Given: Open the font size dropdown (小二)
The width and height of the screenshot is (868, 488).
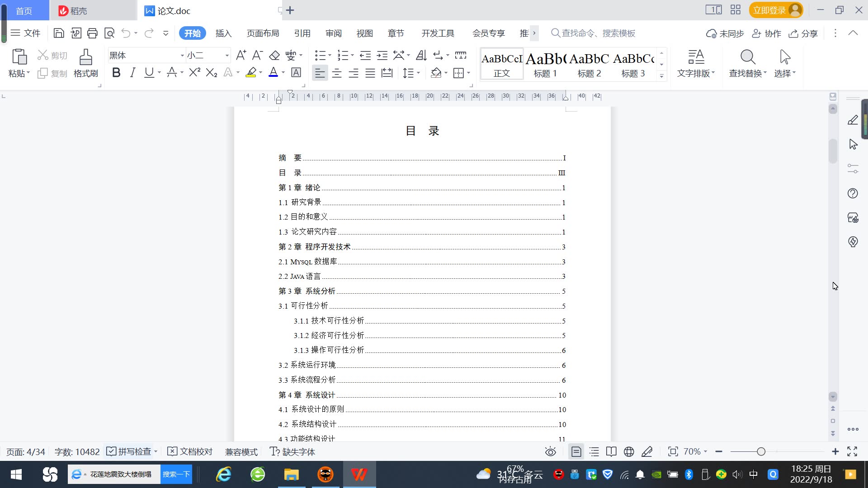Looking at the screenshot, I should 227,56.
